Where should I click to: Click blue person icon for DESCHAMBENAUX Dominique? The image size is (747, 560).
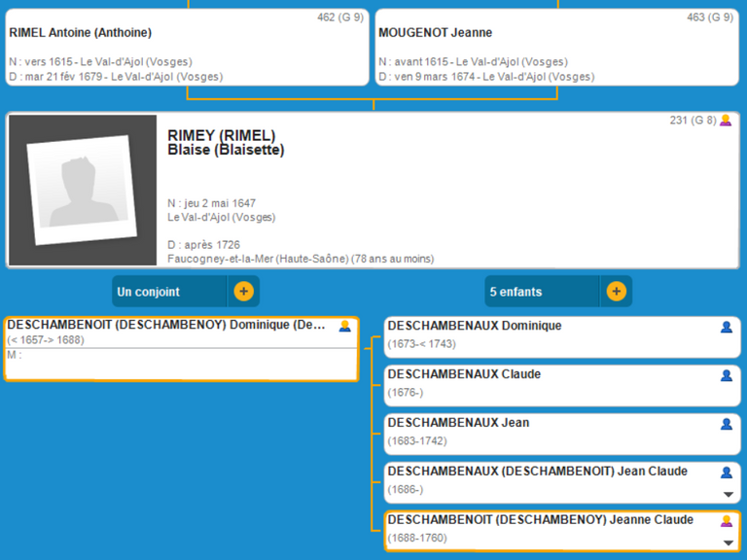tap(726, 328)
